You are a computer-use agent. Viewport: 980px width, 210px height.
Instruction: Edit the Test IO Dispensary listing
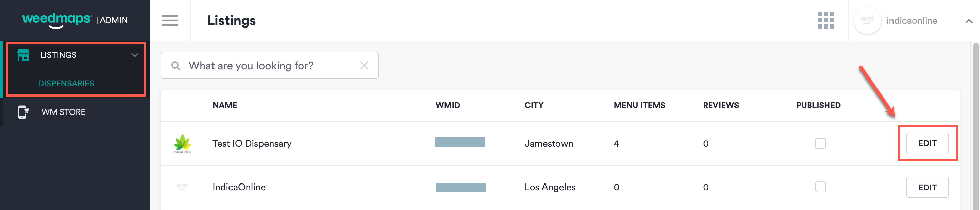tap(928, 143)
